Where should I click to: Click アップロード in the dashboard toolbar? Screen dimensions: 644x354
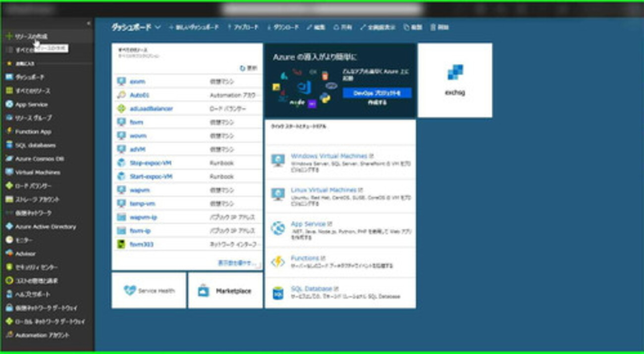[x=243, y=28]
